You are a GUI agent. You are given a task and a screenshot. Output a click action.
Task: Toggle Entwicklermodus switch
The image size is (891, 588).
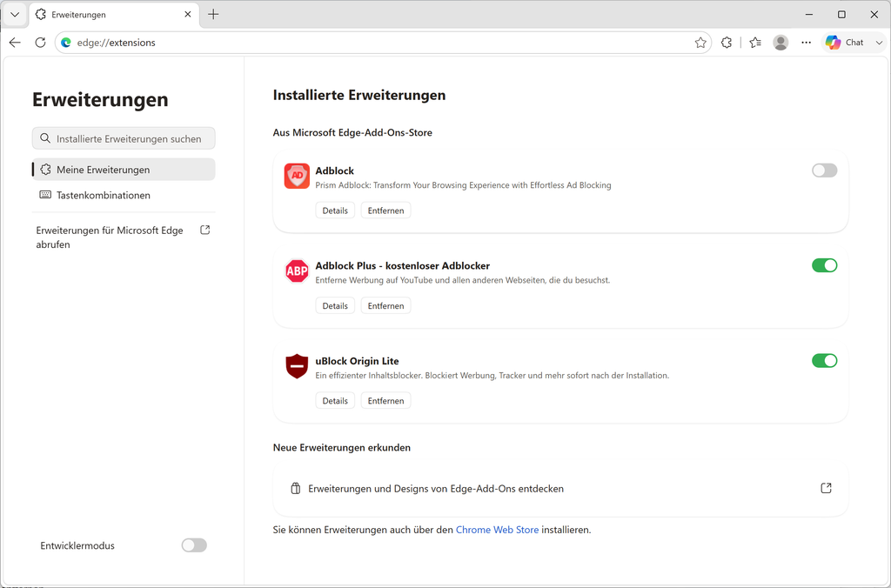point(194,545)
